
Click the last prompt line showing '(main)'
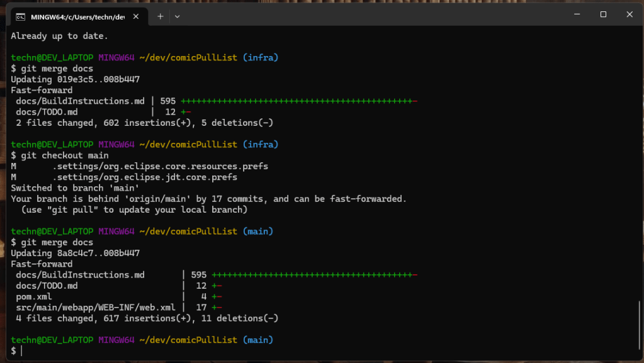tap(142, 340)
